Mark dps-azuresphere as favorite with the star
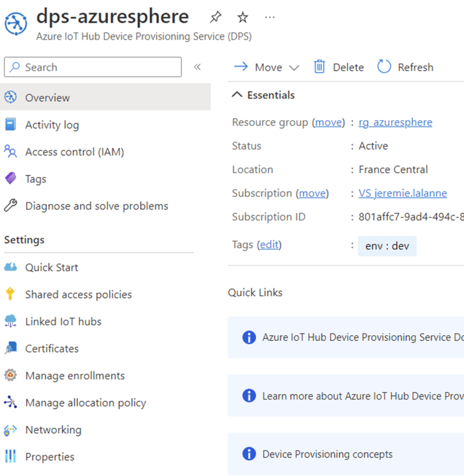464x476 pixels. click(x=242, y=17)
